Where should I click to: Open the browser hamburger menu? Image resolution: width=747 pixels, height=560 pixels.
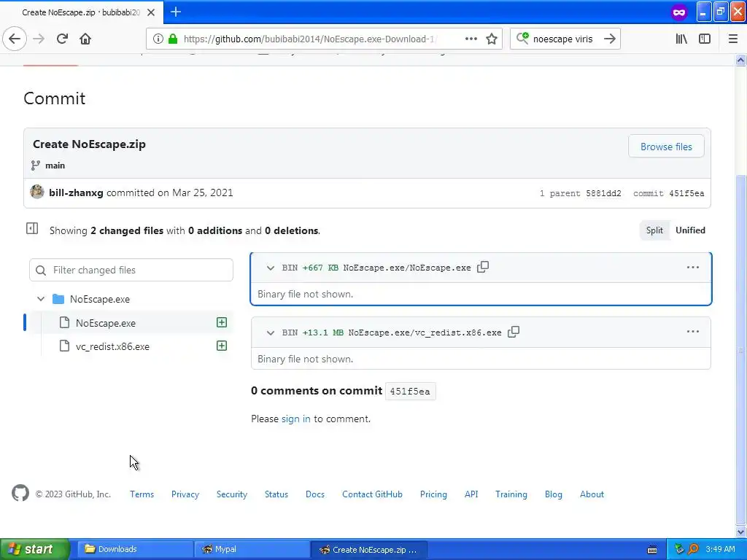click(x=733, y=39)
